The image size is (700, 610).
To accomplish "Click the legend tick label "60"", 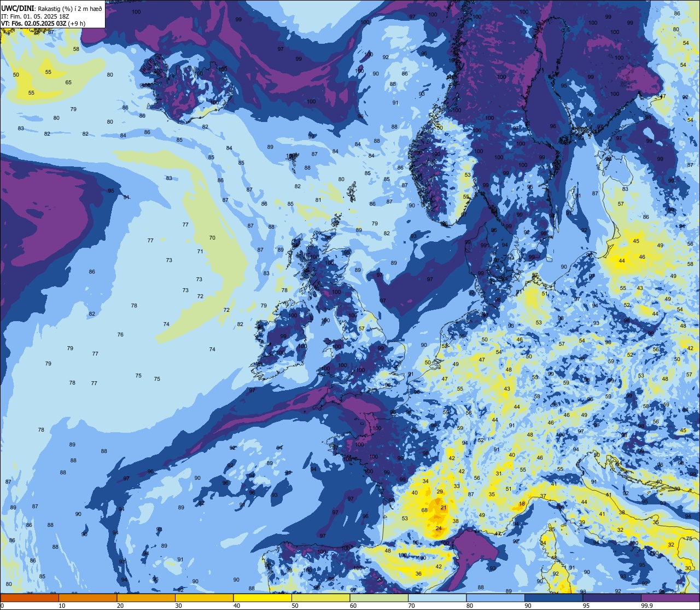I will 353,606.
